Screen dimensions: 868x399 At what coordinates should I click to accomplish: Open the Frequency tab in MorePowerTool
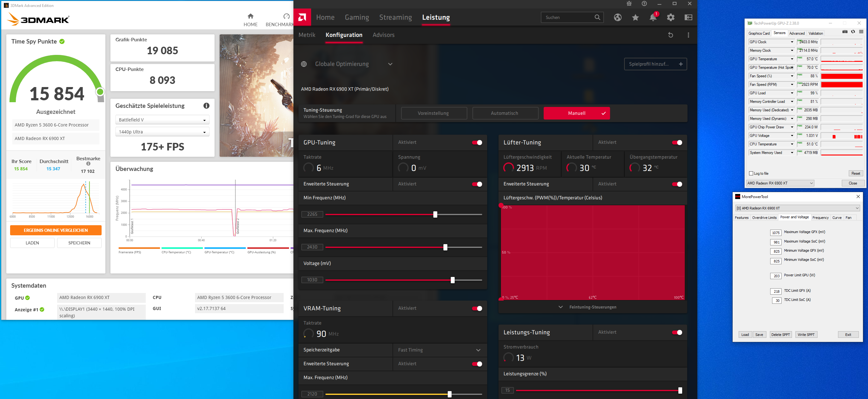point(820,218)
